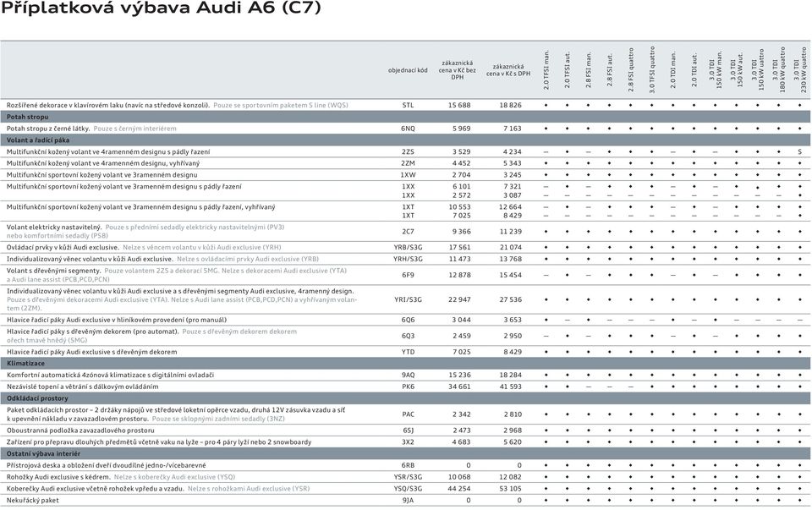Select order code 'YRI/S3G'
The image size is (812, 510).
408,299
